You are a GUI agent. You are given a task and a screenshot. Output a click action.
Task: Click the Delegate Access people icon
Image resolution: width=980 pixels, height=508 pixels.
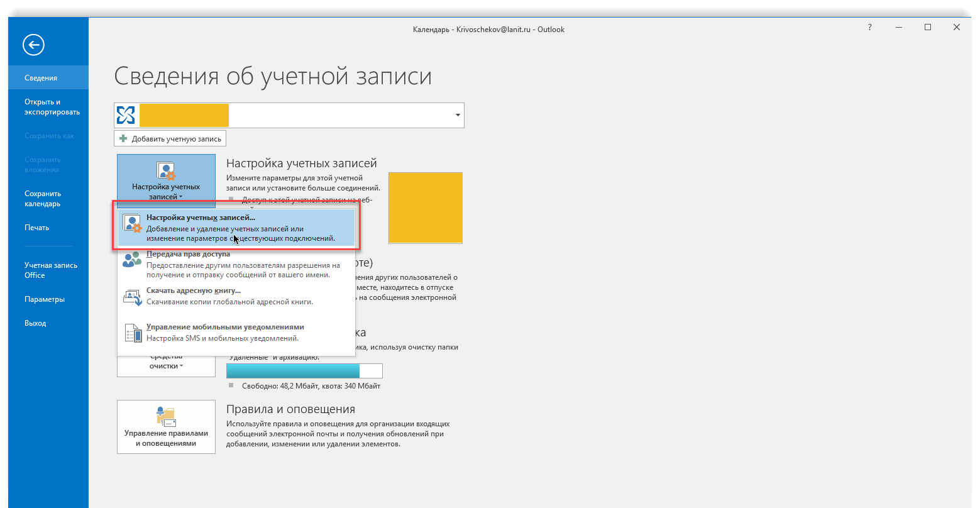(132, 260)
